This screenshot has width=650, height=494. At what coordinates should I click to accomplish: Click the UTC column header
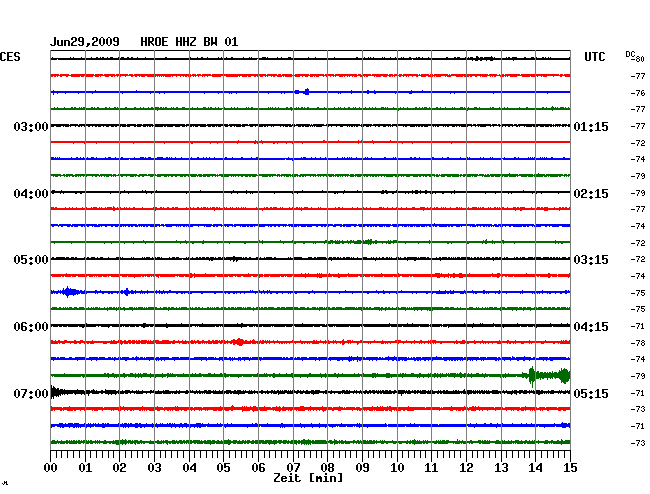594,57
